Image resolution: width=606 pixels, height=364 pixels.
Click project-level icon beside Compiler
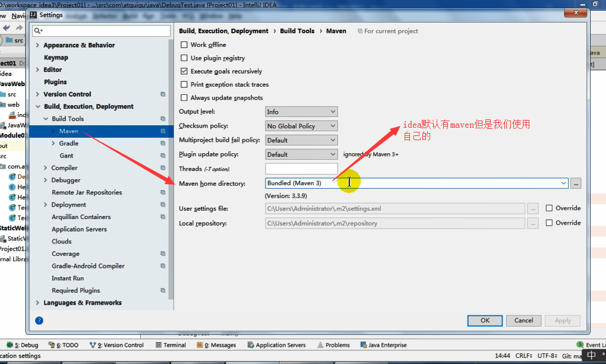tap(163, 167)
